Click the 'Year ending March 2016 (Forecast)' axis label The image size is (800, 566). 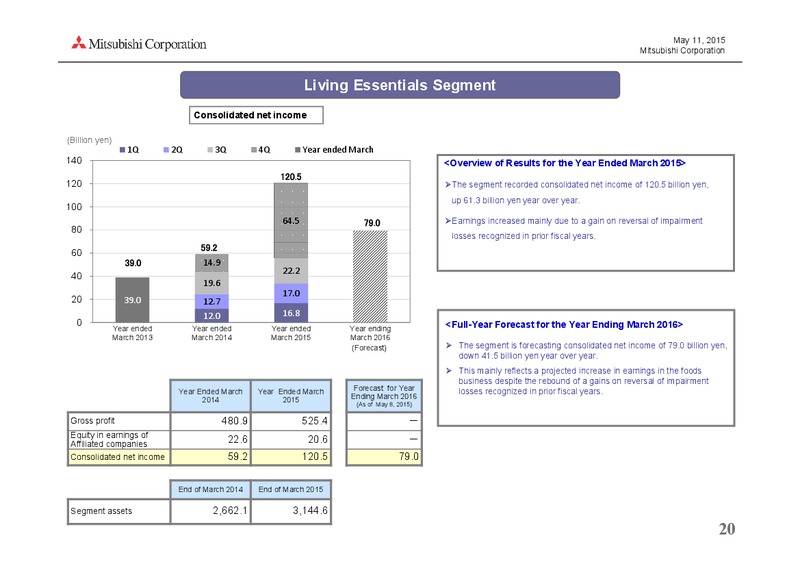370,338
